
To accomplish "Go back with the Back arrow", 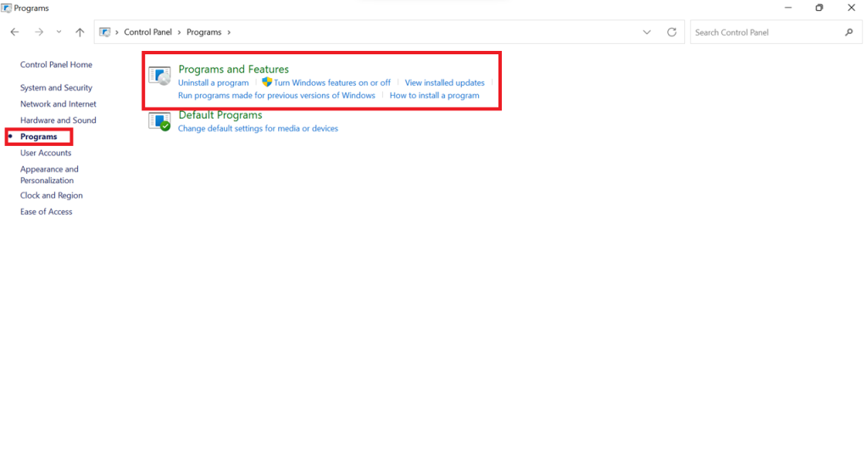I will click(x=15, y=32).
